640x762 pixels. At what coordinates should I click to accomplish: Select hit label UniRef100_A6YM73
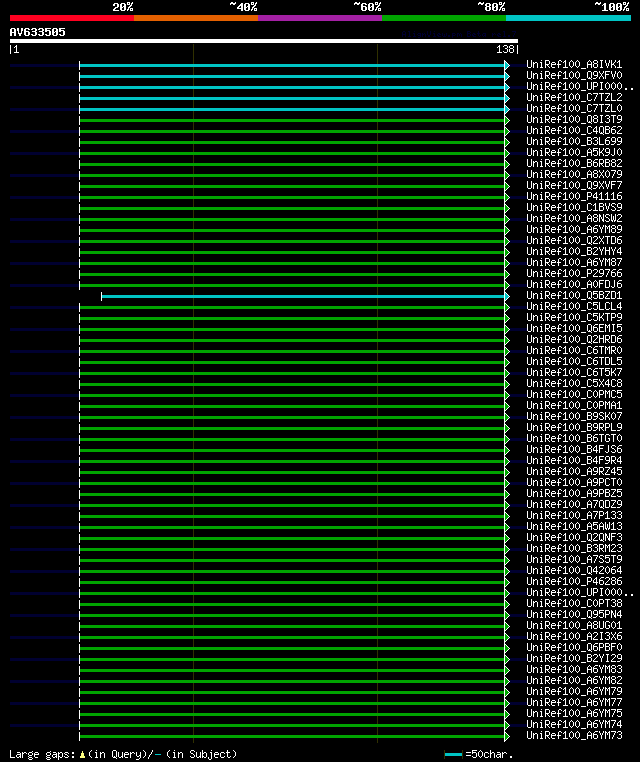coord(574,735)
